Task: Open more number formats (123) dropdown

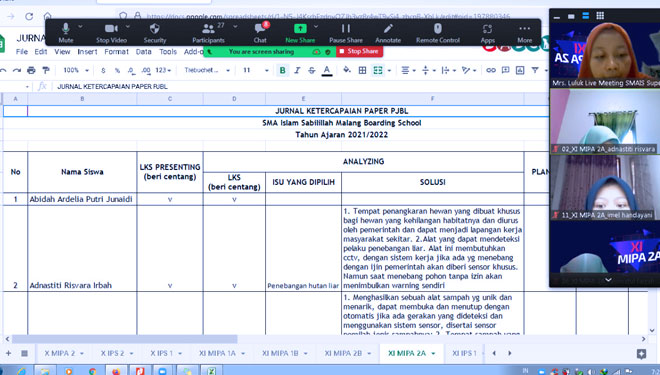Action: pos(163,70)
